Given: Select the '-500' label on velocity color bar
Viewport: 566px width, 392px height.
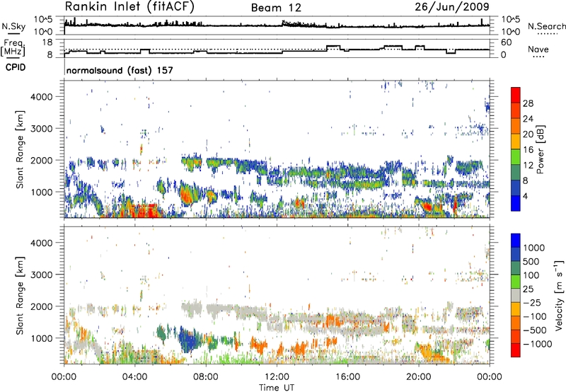Looking at the screenshot, I should [x=534, y=330].
